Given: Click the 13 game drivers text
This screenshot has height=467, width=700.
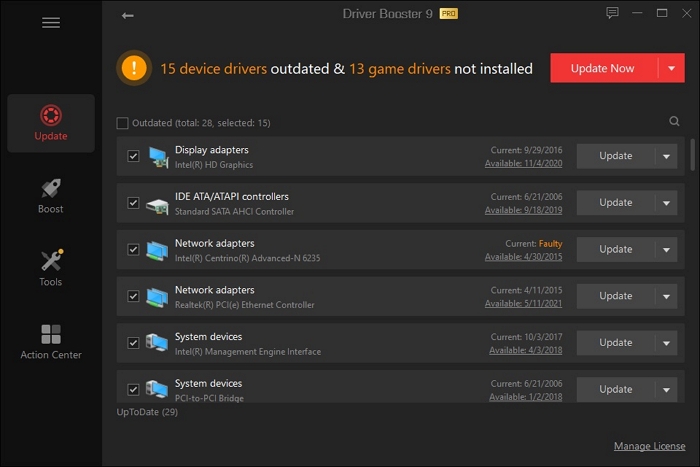Looking at the screenshot, I should 400,69.
